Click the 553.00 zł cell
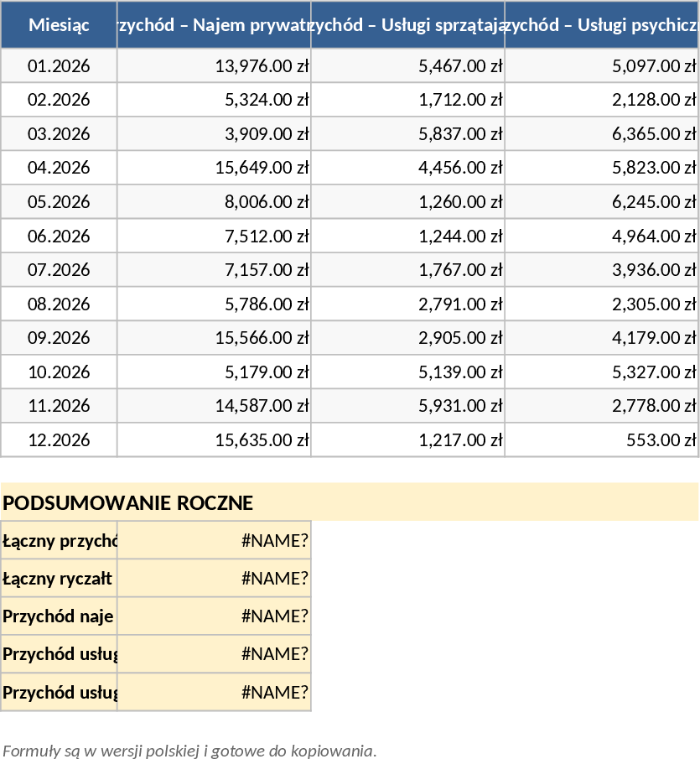The image size is (700, 759). [602, 439]
